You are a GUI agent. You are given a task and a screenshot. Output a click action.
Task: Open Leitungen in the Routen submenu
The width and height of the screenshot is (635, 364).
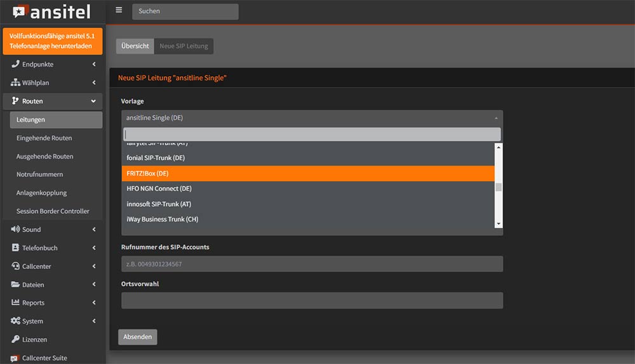pyautogui.click(x=56, y=120)
